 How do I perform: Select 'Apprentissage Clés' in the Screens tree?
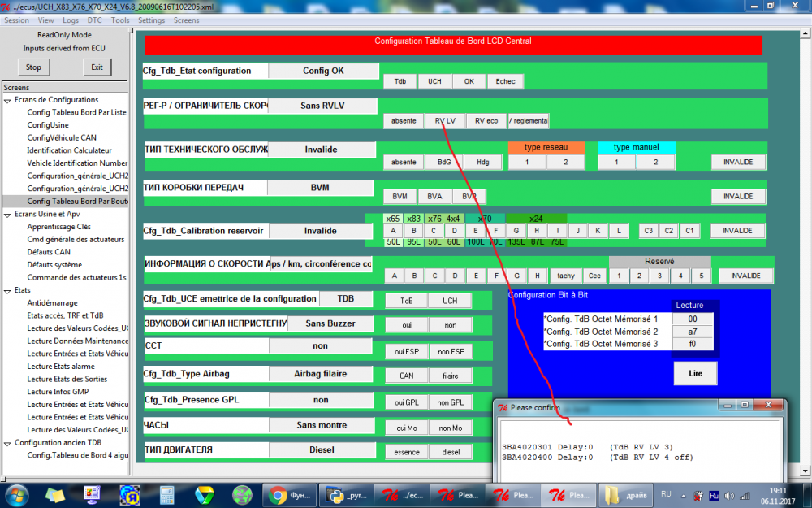click(58, 227)
